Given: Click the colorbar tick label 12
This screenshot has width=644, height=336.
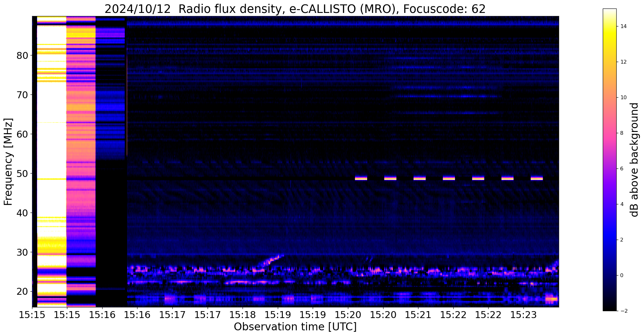Looking at the screenshot, I should (623, 62).
